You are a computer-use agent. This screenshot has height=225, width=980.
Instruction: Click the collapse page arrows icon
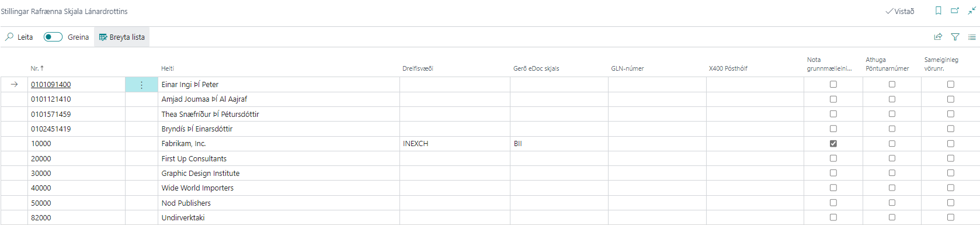coord(972,11)
